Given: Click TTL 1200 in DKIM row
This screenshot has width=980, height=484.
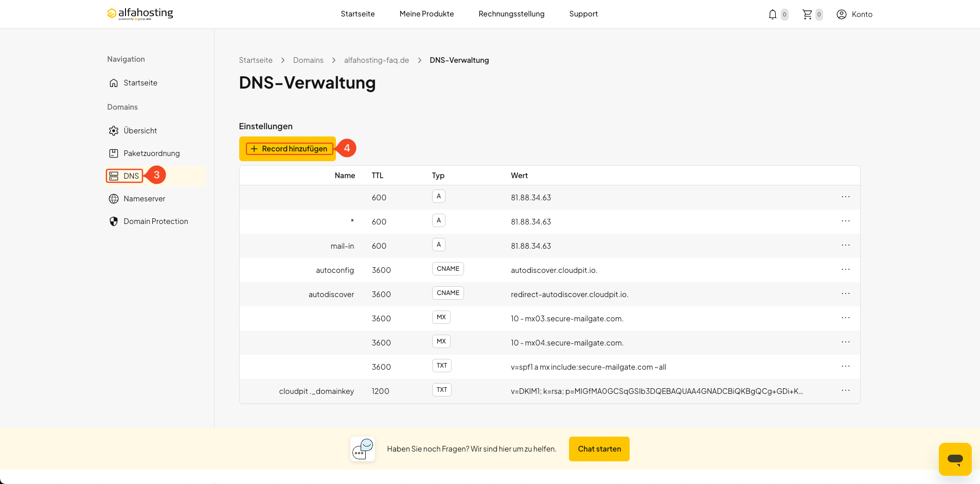Looking at the screenshot, I should click(380, 391).
